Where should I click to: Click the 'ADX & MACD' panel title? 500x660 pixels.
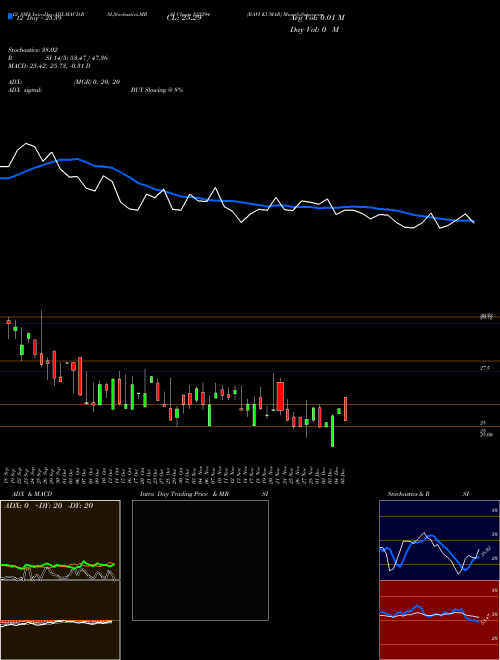click(32, 494)
